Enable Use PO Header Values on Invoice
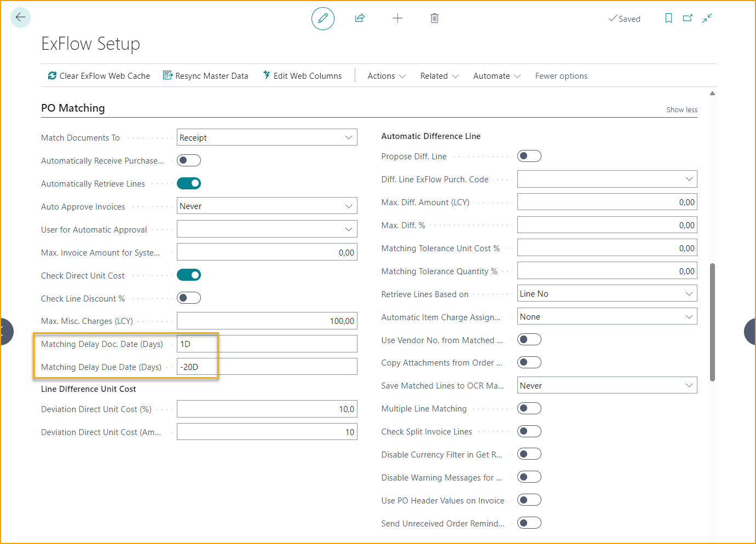 point(529,500)
